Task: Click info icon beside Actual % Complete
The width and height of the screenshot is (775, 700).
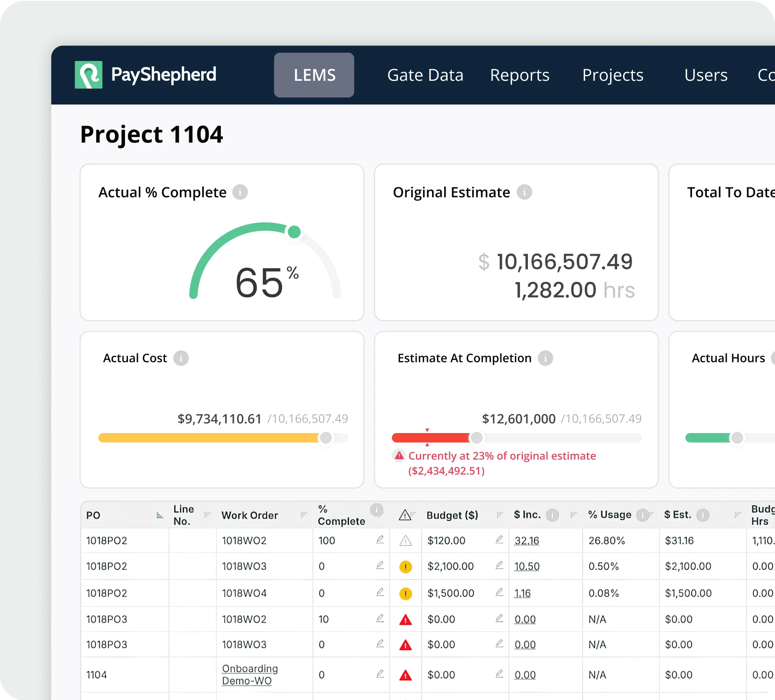Action: click(240, 192)
